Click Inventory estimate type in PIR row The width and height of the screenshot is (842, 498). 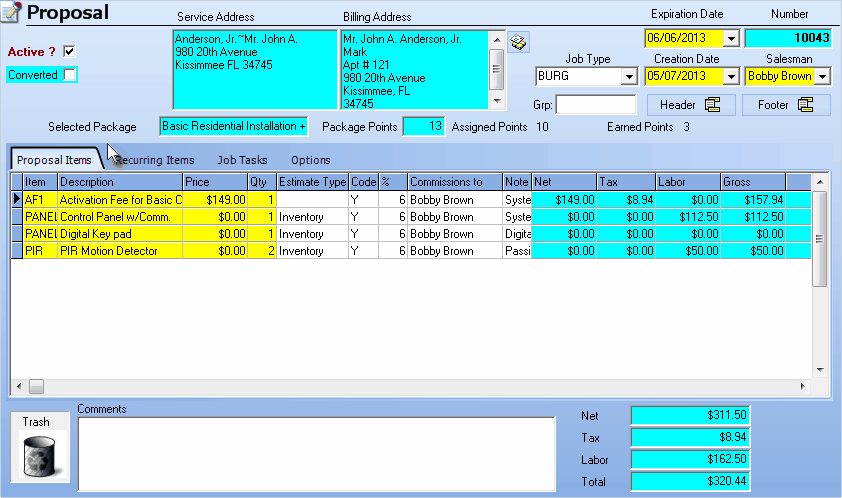click(x=313, y=251)
